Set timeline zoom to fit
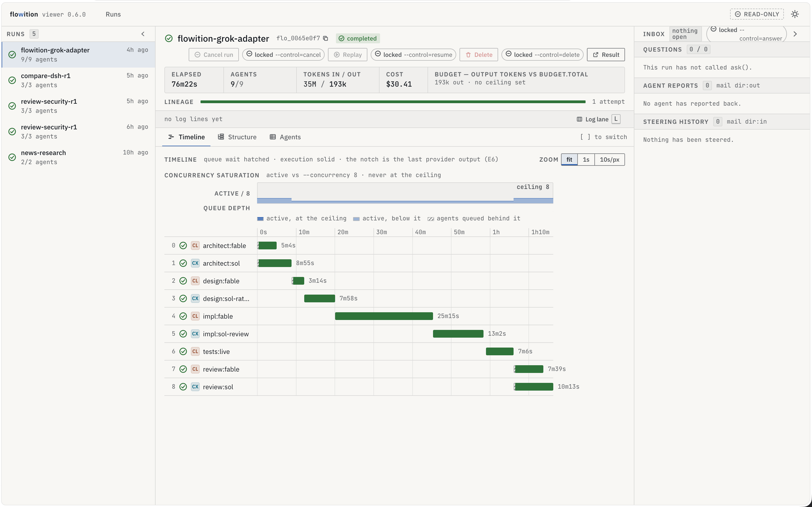Screen dimensions: 812x507 pyautogui.click(x=569, y=160)
